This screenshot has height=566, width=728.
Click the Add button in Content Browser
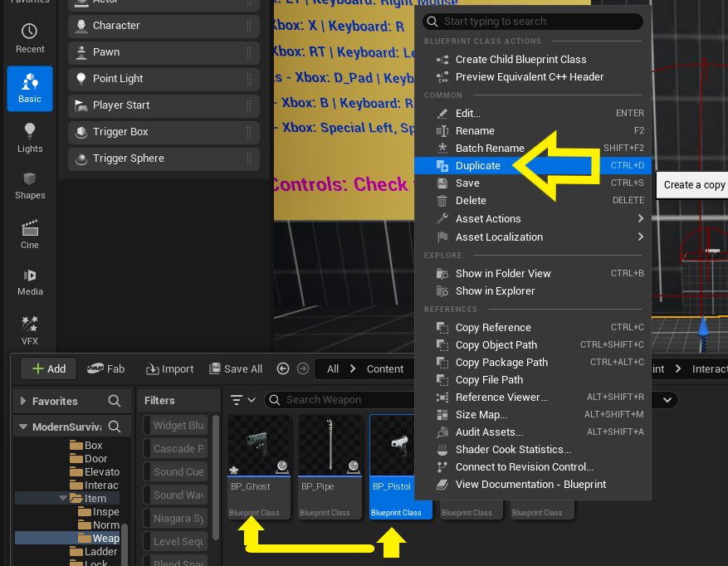49,368
